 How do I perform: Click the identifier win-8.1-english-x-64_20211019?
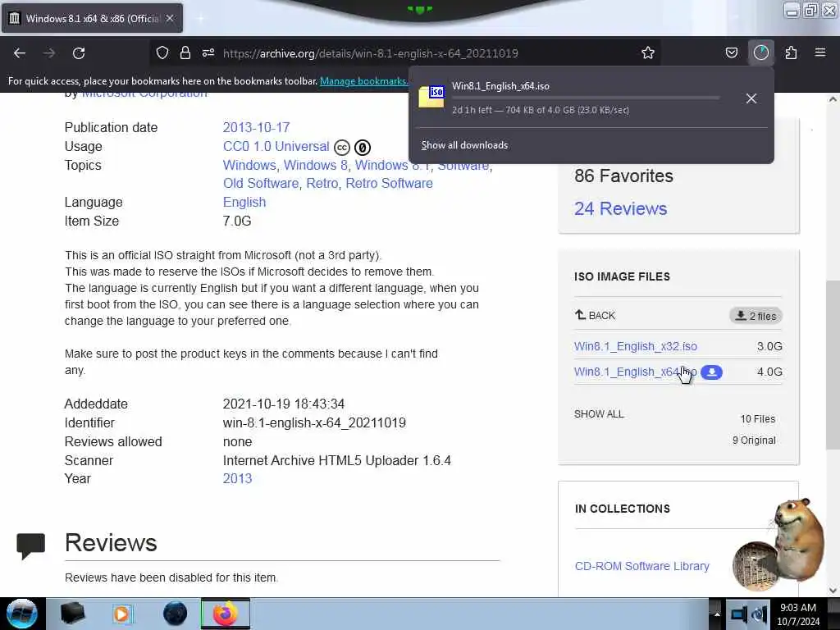(x=314, y=422)
